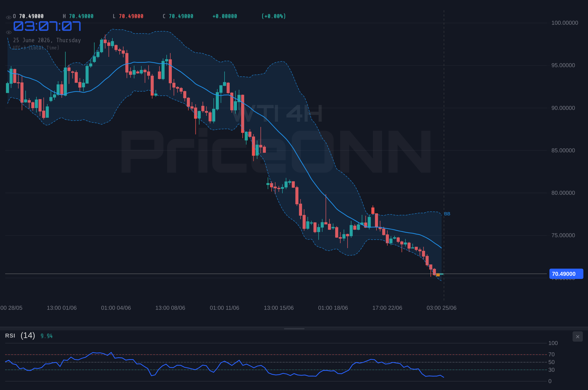Click the close price value after C

181,16
